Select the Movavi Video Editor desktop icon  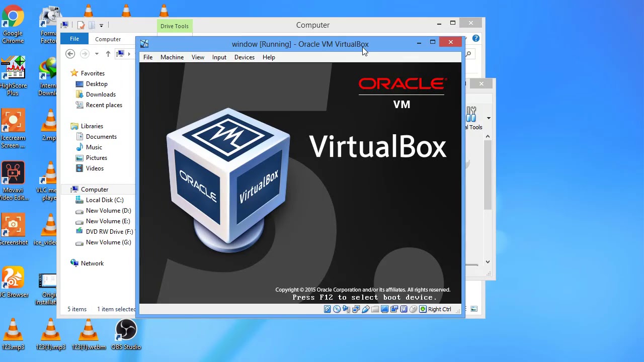click(13, 182)
